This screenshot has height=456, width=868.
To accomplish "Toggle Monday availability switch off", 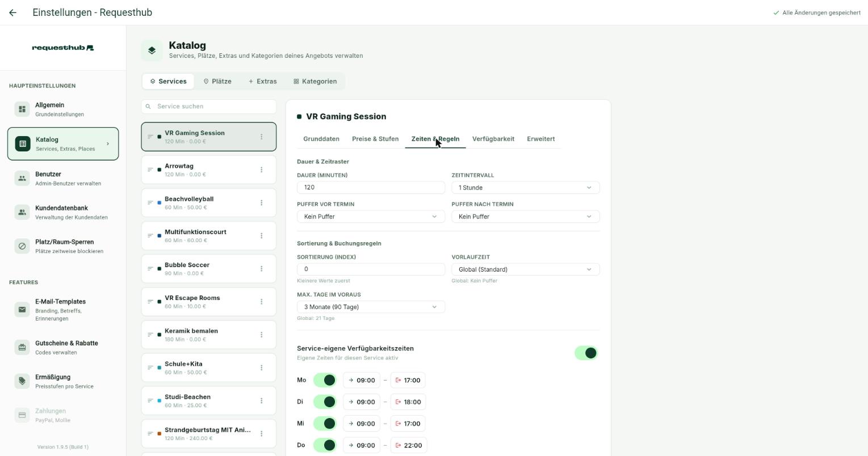I will pyautogui.click(x=325, y=380).
